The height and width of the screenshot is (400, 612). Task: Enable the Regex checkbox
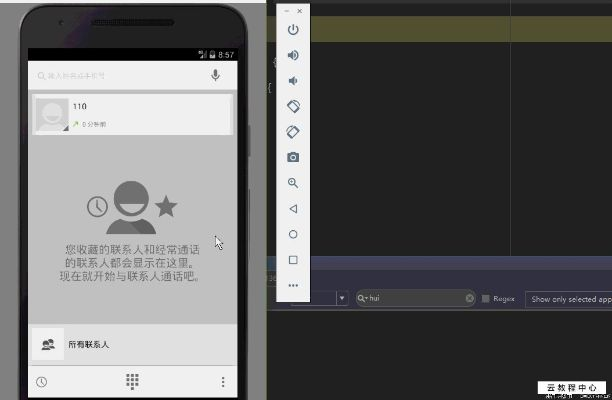click(486, 299)
